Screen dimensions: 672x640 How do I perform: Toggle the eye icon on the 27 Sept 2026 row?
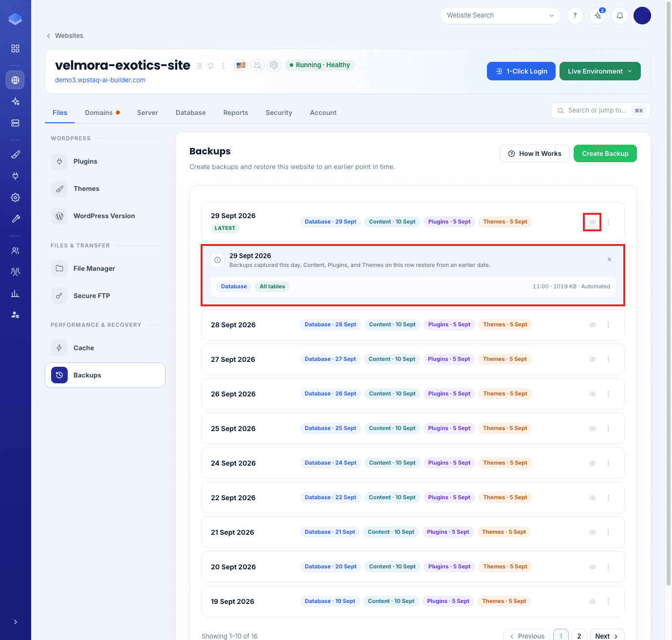[x=593, y=359]
